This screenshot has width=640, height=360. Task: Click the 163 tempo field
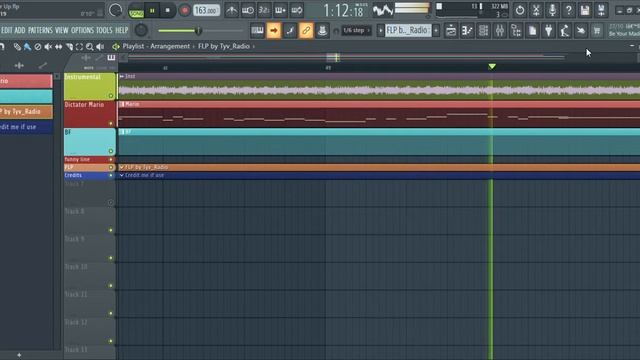point(207,11)
